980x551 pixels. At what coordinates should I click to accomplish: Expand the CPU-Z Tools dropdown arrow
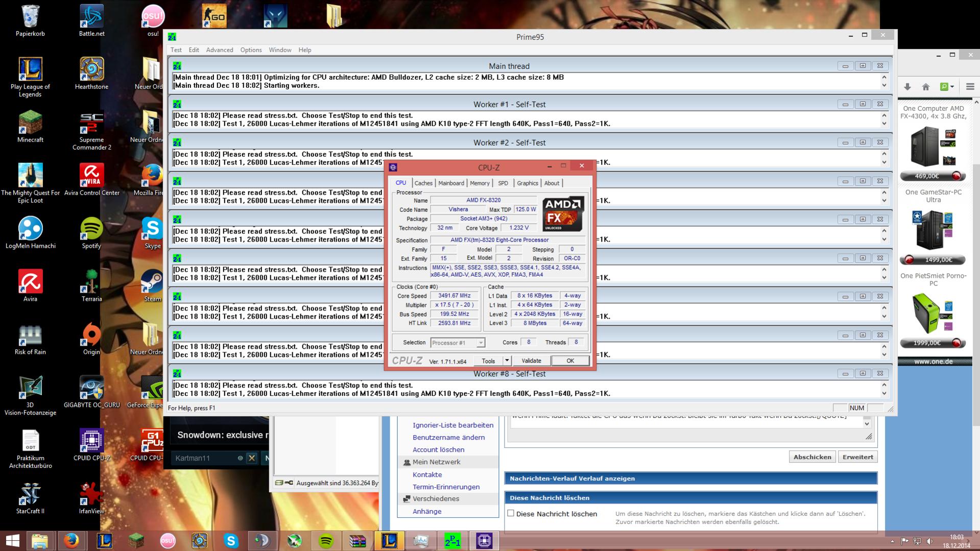coord(507,361)
